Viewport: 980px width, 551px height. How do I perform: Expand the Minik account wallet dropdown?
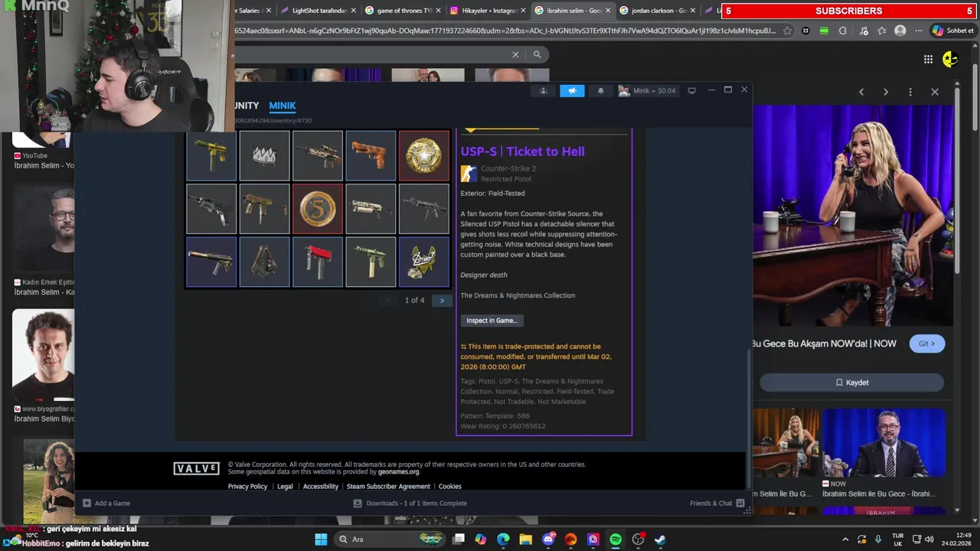tap(648, 90)
